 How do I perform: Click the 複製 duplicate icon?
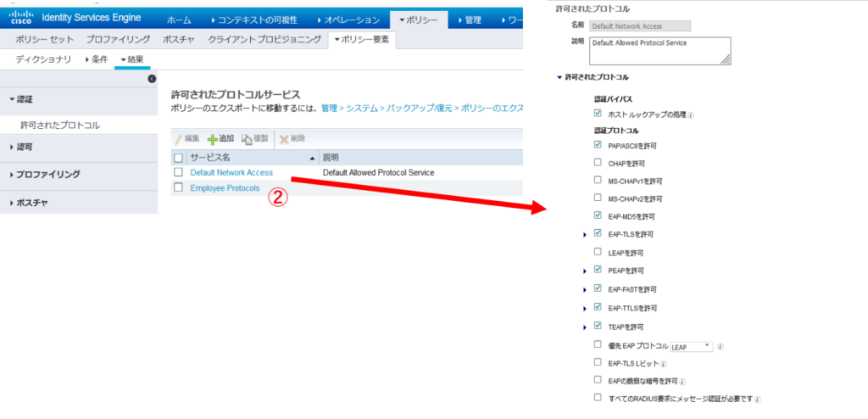click(x=248, y=138)
